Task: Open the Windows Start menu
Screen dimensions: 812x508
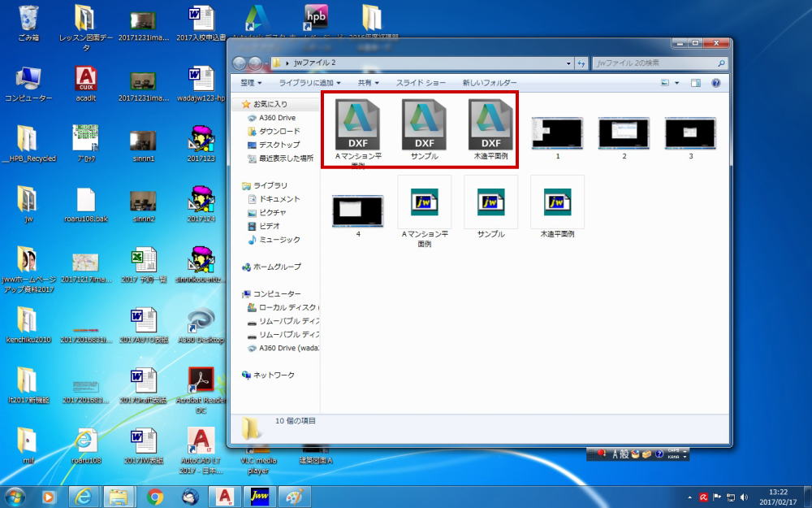Action: 15,497
